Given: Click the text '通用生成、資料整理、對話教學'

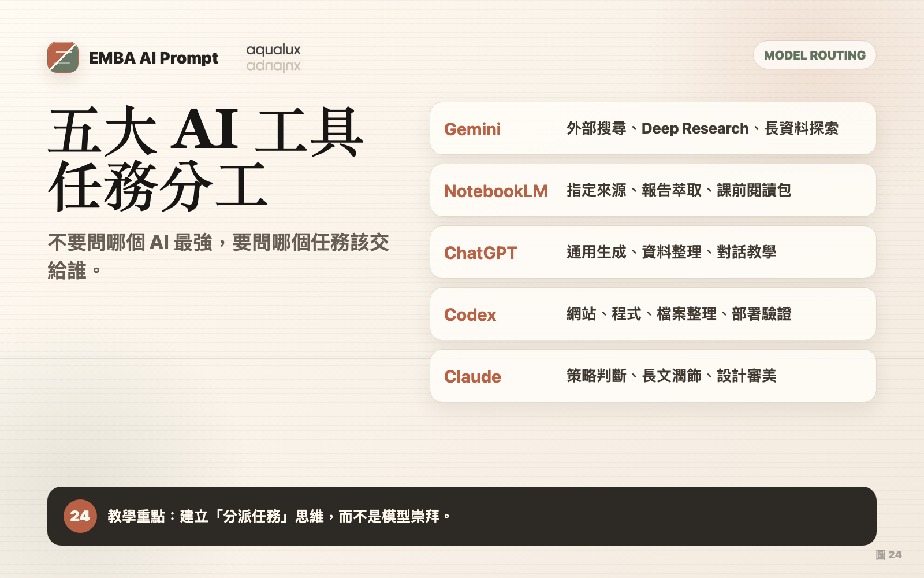Looking at the screenshot, I should (671, 252).
